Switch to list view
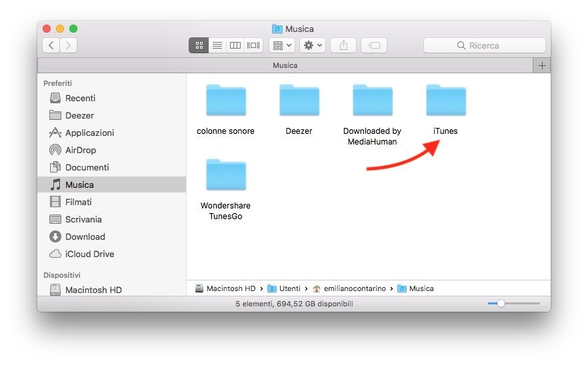Screen dimensions: 588x365 click(217, 45)
